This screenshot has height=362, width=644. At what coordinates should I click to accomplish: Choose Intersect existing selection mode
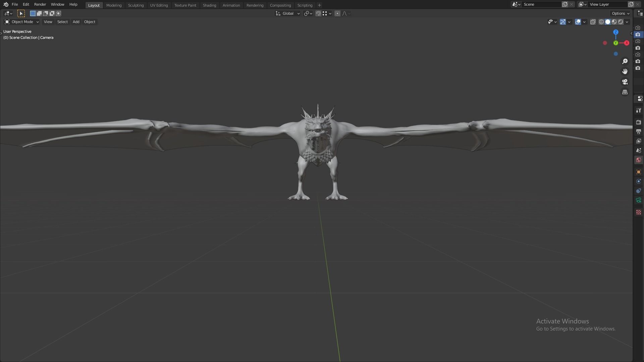pos(58,13)
